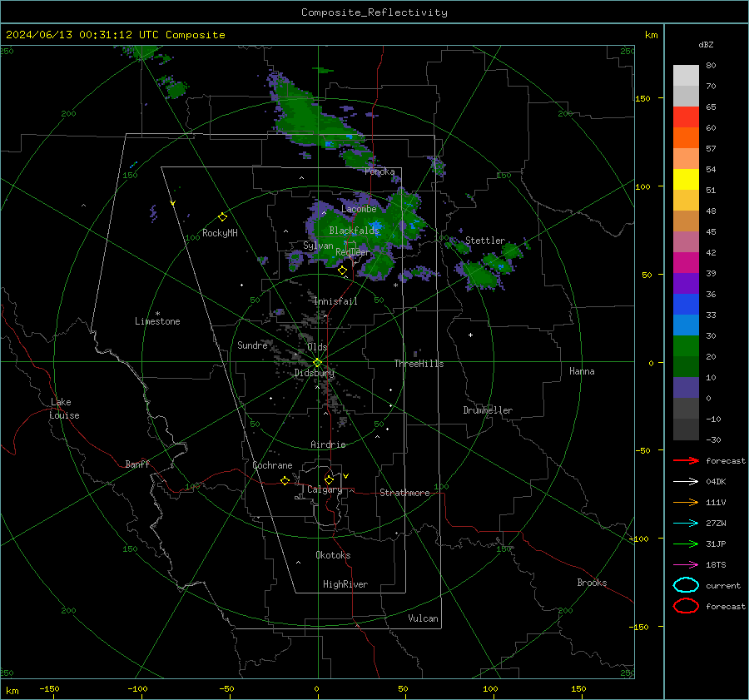Click the Sundre city label
This screenshot has height=700, width=749.
tap(252, 345)
